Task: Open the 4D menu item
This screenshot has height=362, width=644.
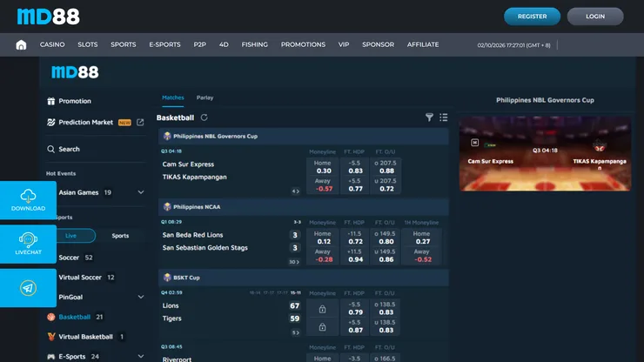Action: pyautogui.click(x=224, y=44)
